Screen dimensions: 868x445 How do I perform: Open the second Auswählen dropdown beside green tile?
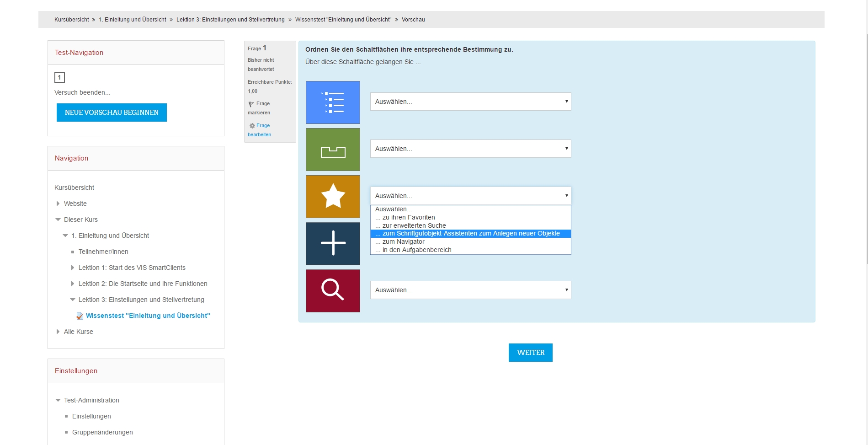(x=470, y=149)
